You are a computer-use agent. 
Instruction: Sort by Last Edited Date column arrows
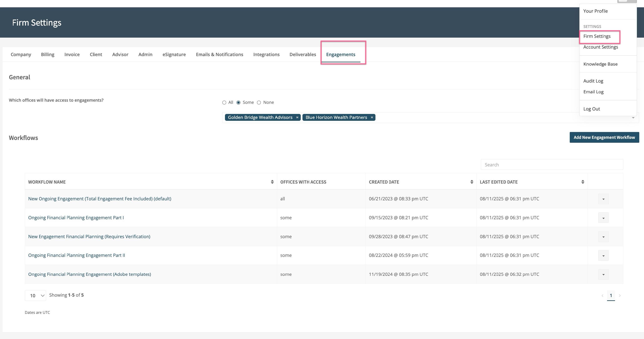point(583,182)
